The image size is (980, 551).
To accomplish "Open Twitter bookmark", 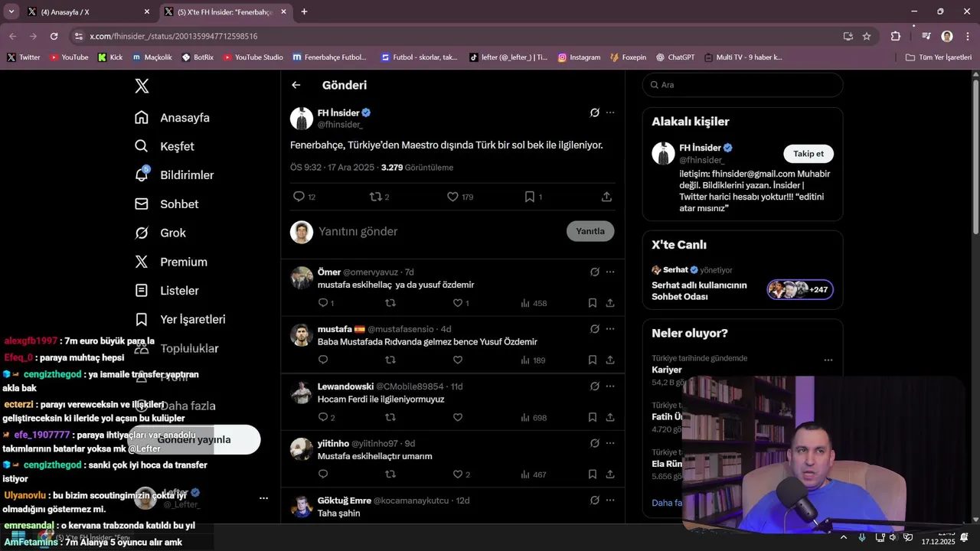I will tap(24, 57).
